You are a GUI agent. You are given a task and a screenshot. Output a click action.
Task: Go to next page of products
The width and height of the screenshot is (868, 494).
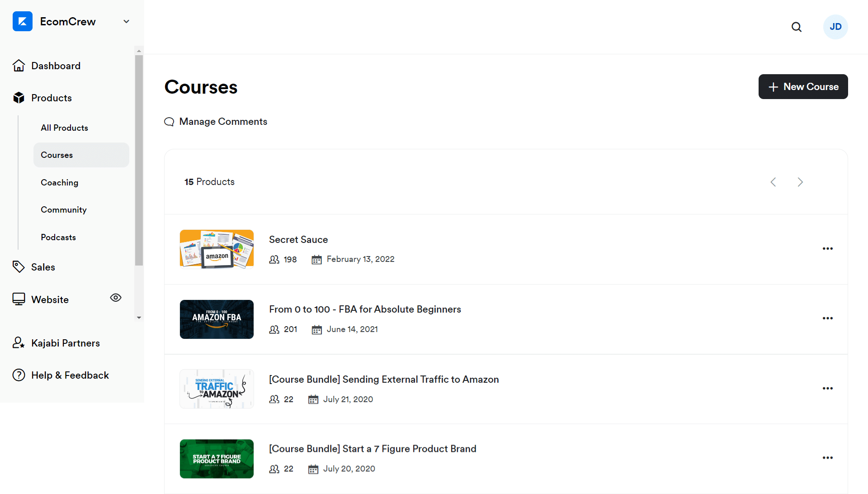pos(800,182)
